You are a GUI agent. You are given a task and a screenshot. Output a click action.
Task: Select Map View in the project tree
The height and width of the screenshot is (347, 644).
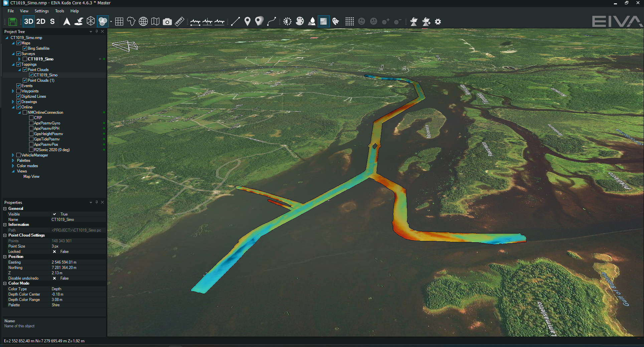click(31, 177)
